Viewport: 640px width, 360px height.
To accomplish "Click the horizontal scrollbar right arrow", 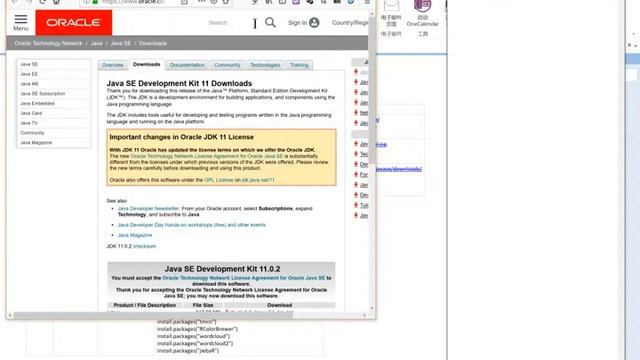I will point(364,316).
